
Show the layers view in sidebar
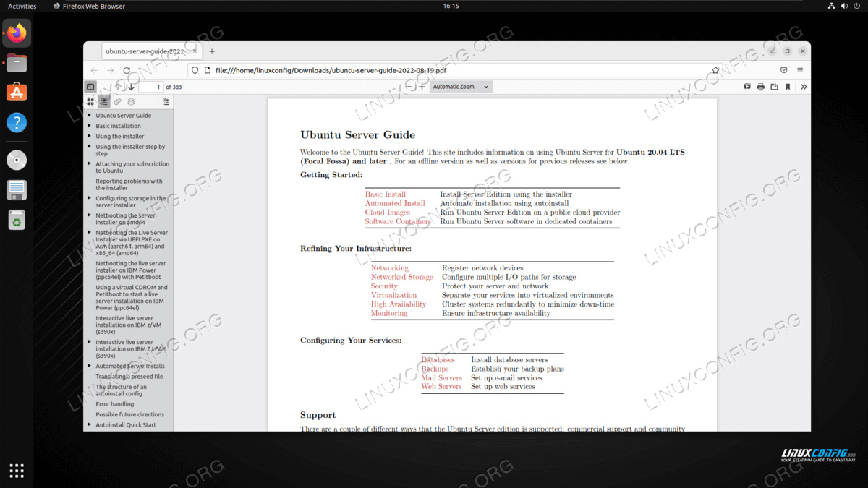(x=131, y=102)
